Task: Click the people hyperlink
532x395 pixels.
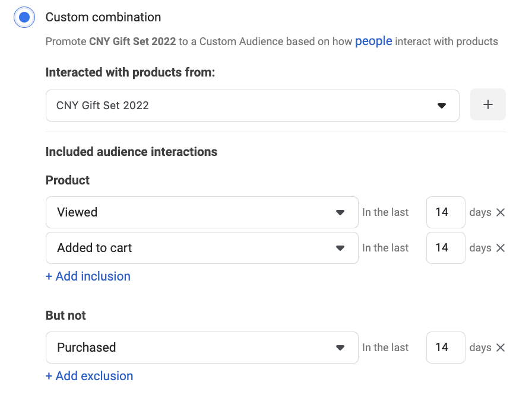Action: [373, 41]
